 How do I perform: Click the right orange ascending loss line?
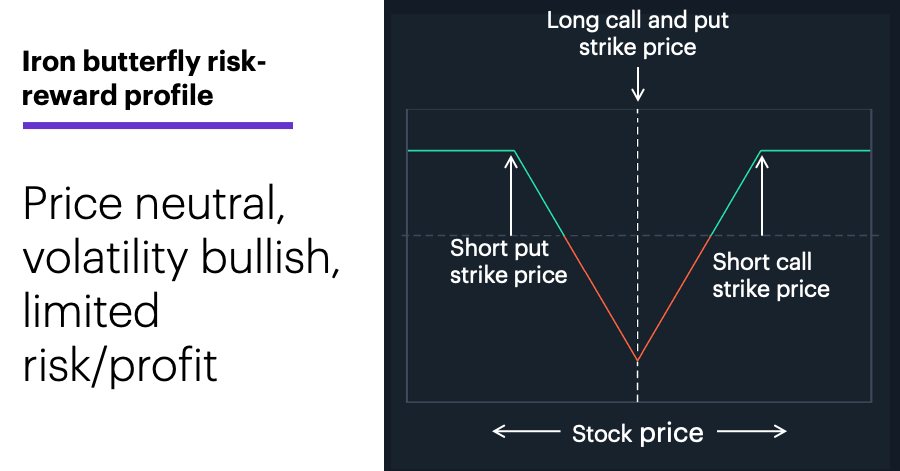point(674,298)
